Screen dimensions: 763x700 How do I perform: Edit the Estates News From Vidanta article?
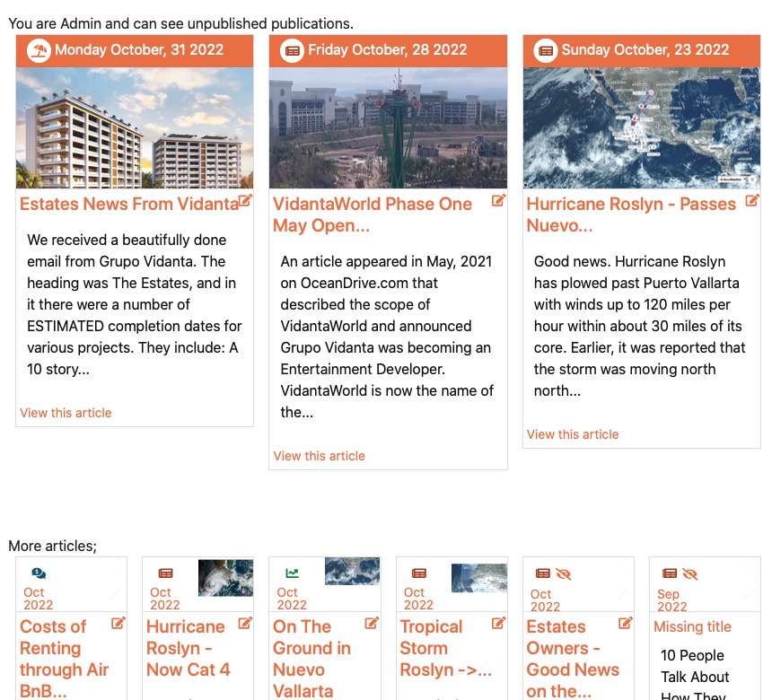tap(245, 200)
